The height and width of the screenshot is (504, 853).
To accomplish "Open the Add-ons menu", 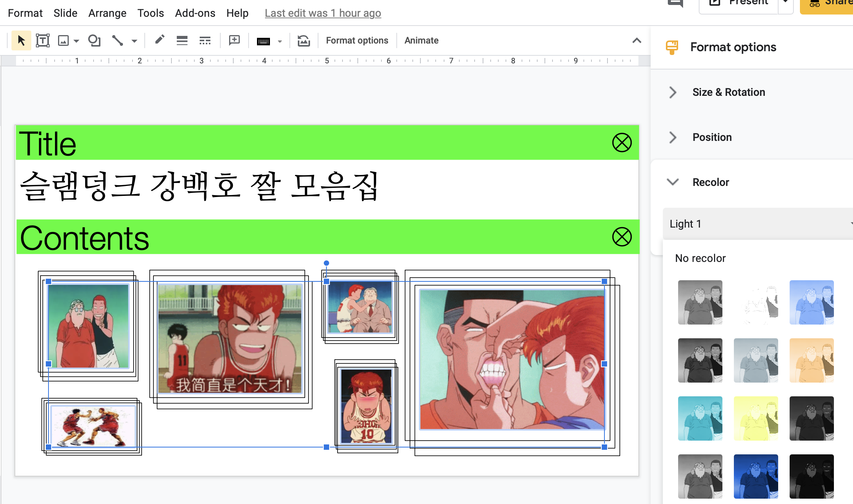I will (x=195, y=13).
